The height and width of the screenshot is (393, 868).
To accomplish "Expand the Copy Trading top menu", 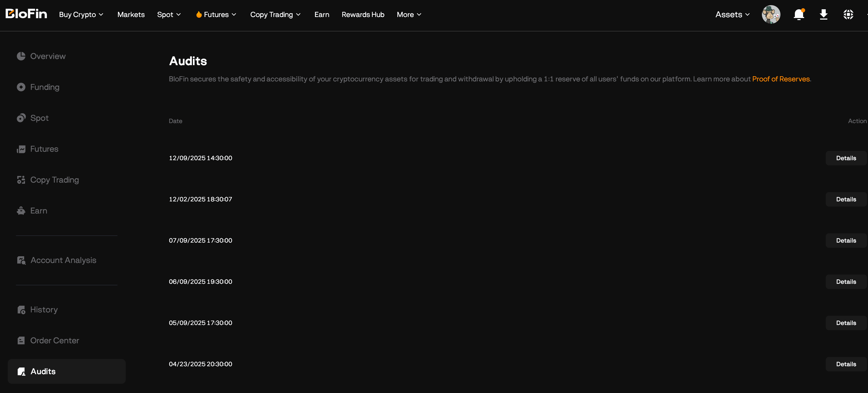I will point(275,14).
